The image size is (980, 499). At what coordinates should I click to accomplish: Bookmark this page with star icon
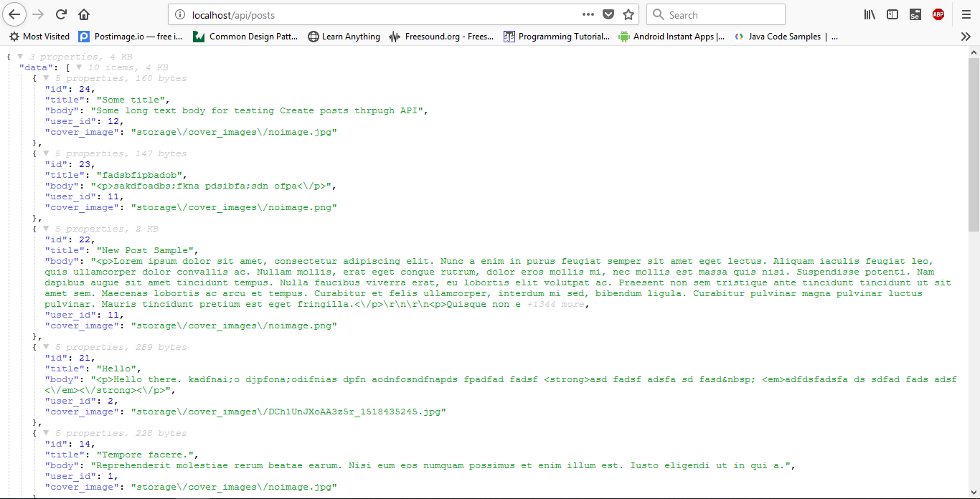coord(628,14)
